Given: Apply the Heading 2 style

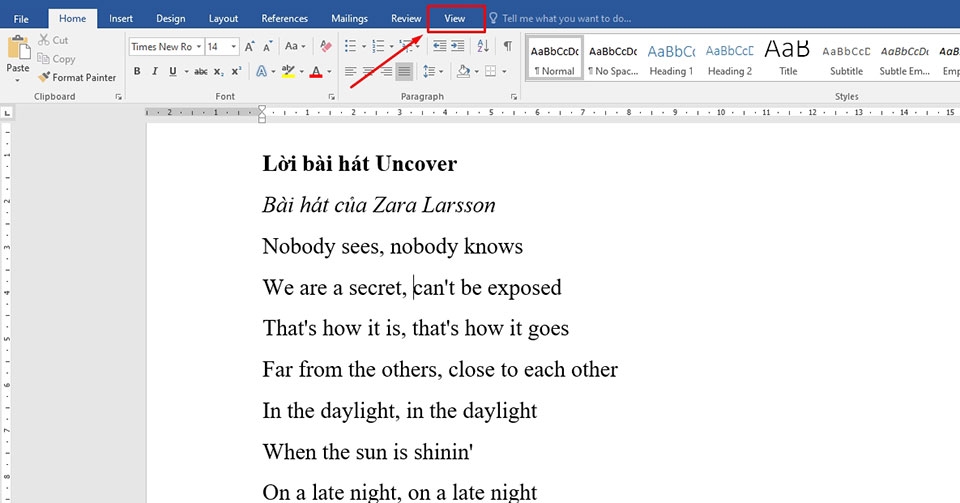Looking at the screenshot, I should [x=729, y=58].
